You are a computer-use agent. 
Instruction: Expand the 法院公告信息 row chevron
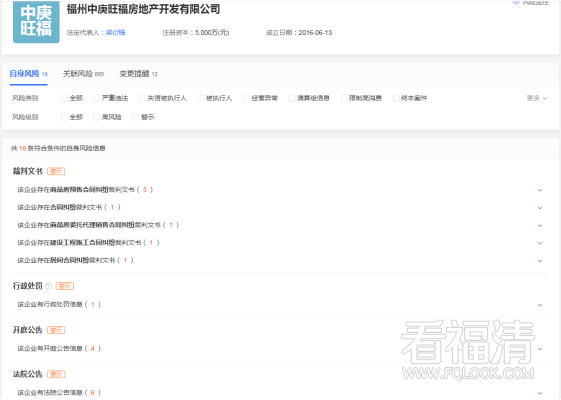pyautogui.click(x=540, y=393)
